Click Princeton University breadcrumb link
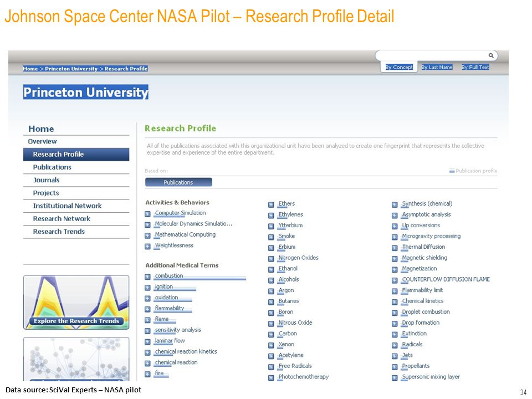 pyautogui.click(x=71, y=69)
